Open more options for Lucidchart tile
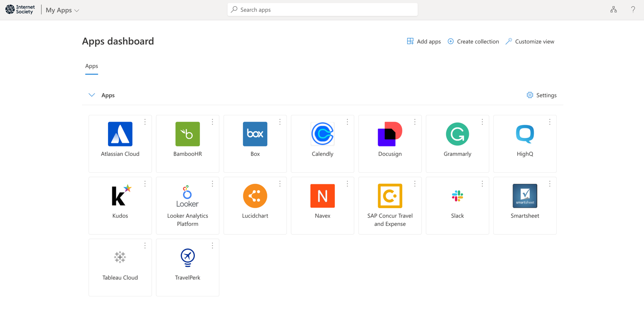644x310 pixels. click(x=280, y=183)
